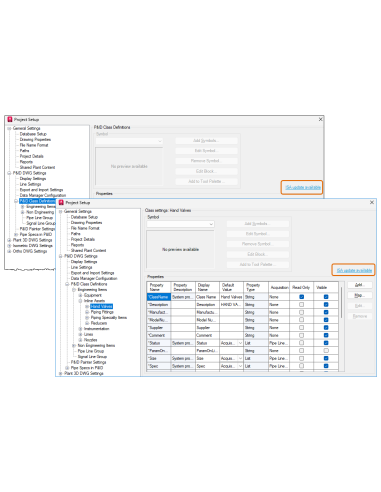This screenshot has height=492, width=381.
Task: Toggle Read Only checkbox for ClassName row
Action: click(x=301, y=297)
